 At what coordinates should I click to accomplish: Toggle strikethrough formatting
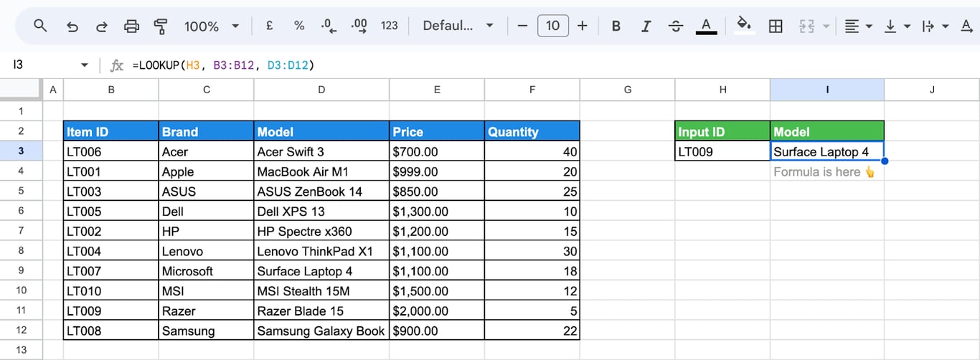coord(676,26)
